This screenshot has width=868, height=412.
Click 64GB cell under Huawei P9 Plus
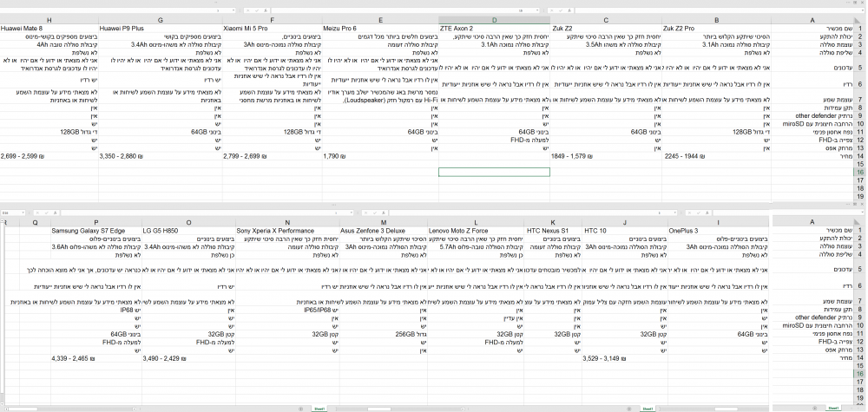tap(161, 132)
